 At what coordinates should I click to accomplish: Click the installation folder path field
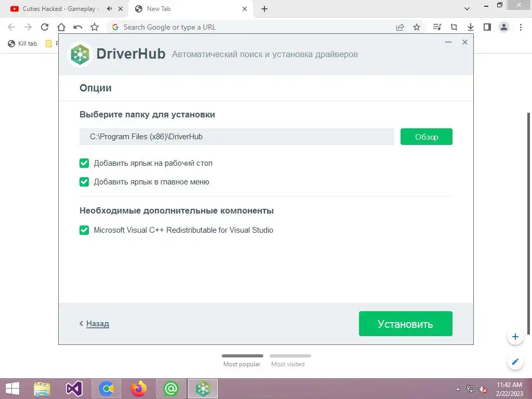(x=236, y=137)
